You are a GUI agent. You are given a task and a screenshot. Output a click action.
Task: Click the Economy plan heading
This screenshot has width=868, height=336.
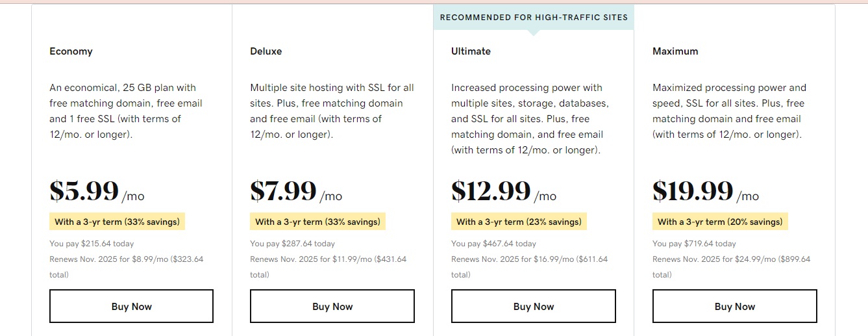71,51
